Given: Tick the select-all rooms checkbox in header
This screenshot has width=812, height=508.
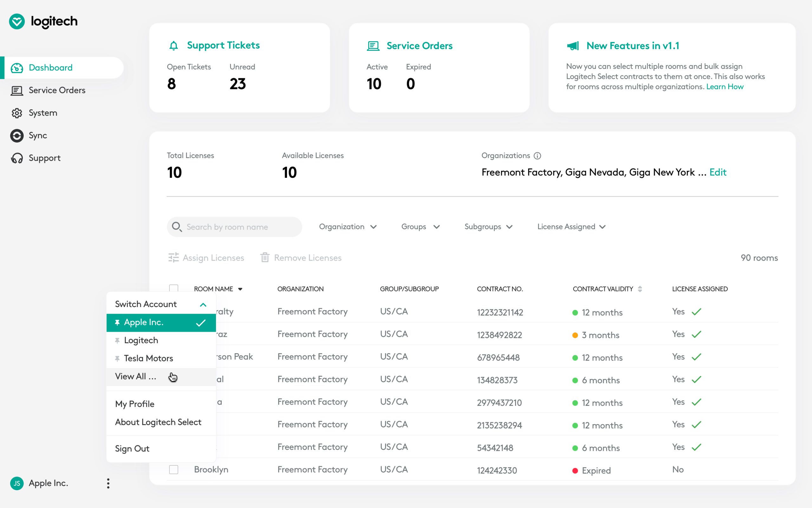Looking at the screenshot, I should click(174, 289).
